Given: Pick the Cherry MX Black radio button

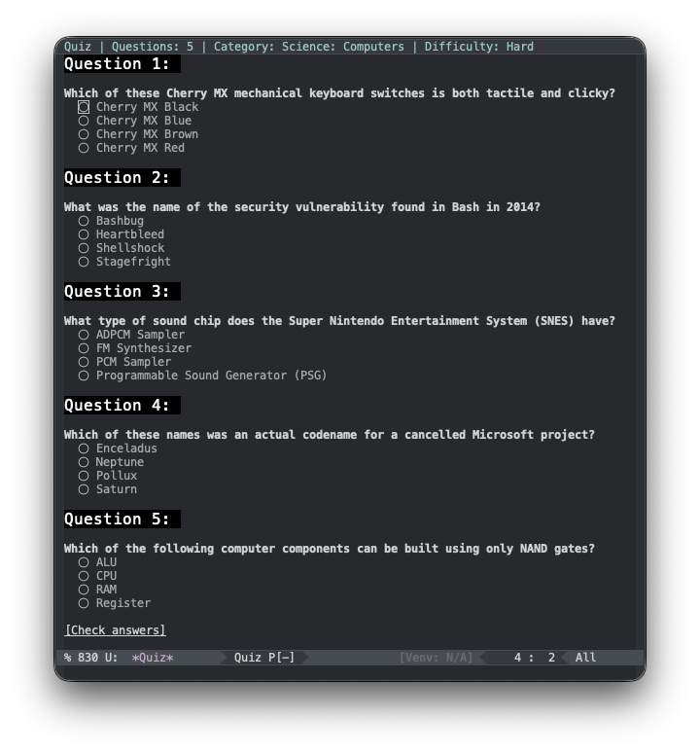Looking at the screenshot, I should click(84, 107).
